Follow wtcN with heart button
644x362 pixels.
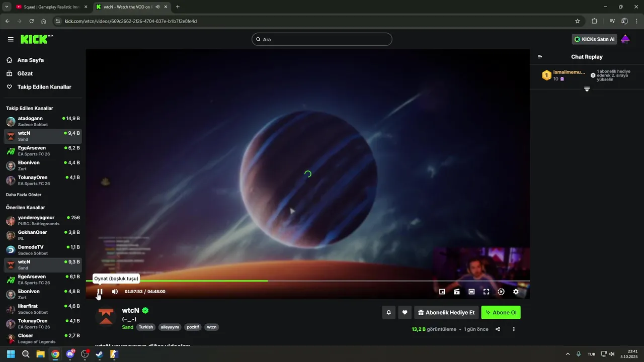click(405, 312)
